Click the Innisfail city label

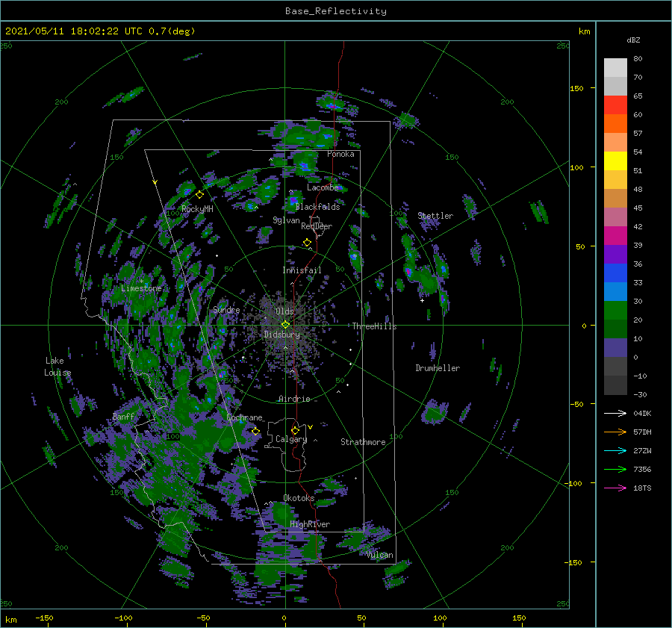pyautogui.click(x=302, y=270)
